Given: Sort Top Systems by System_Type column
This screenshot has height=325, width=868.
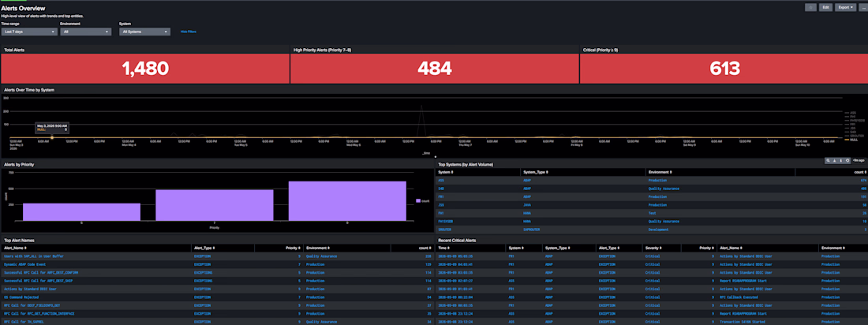Looking at the screenshot, I should (535, 172).
